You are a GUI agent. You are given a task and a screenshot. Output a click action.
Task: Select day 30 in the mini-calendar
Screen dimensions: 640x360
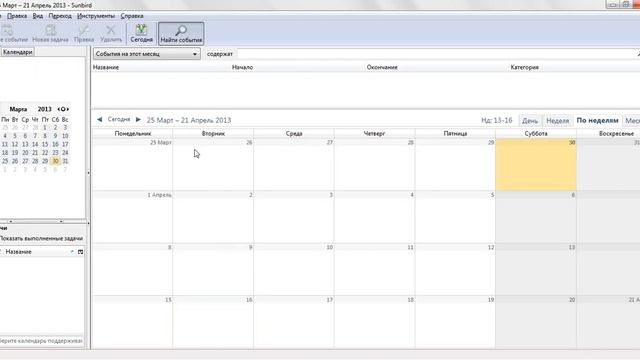(55, 161)
